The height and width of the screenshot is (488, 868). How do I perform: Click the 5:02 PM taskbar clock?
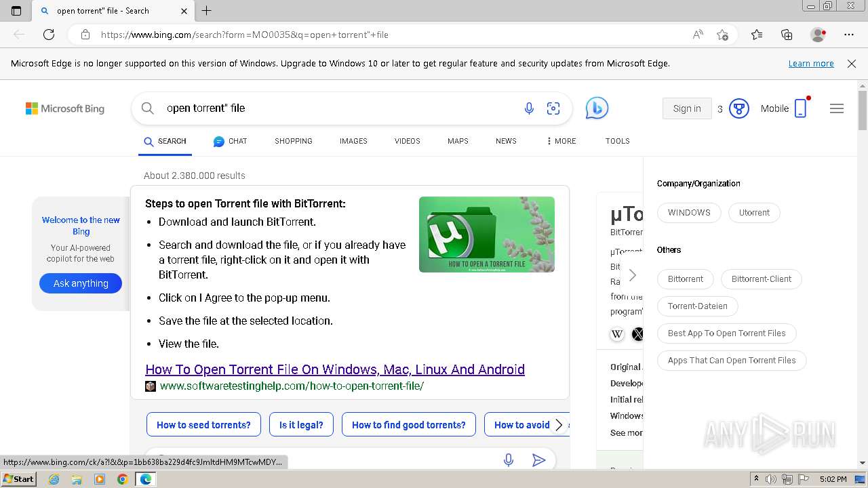[833, 479]
